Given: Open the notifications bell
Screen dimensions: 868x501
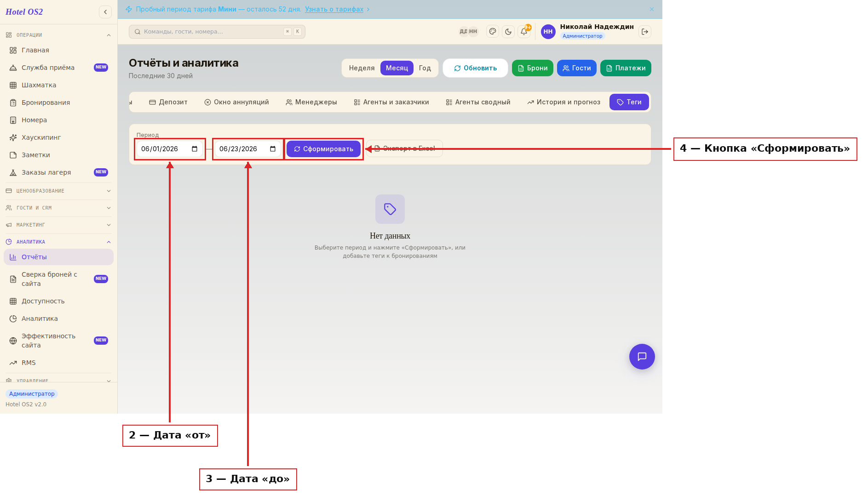Looking at the screenshot, I should [524, 32].
